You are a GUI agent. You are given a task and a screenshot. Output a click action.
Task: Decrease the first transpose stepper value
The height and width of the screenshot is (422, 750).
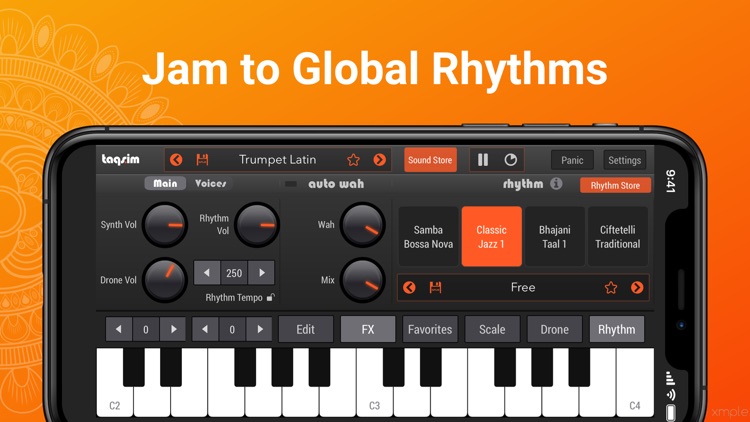coord(119,329)
